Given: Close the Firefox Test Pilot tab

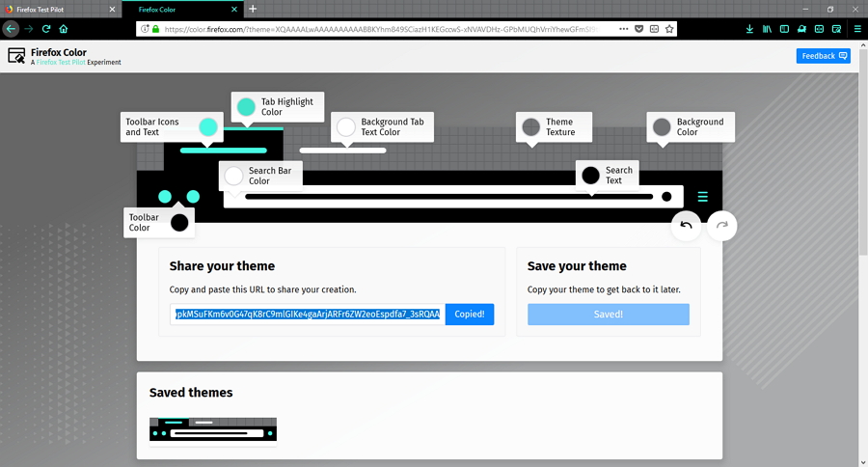Looking at the screenshot, I should pos(113,10).
